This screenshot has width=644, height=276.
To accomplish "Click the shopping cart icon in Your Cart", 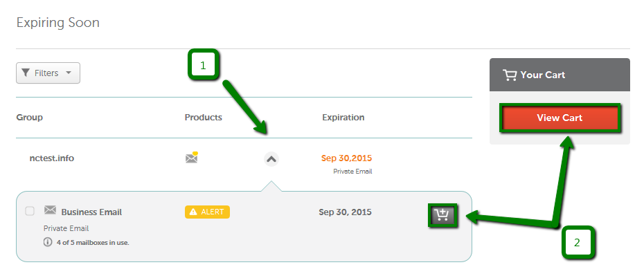I will [x=510, y=75].
